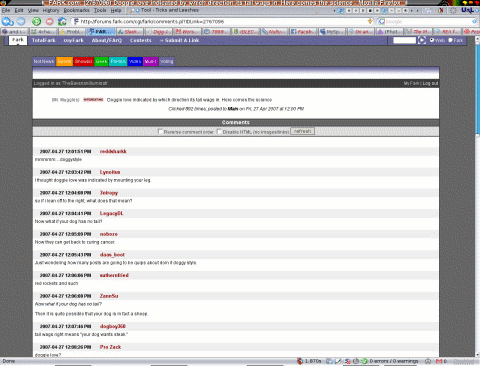The width and height of the screenshot is (480, 366).
Task: Check the Disable HTML option
Action: click(219, 132)
